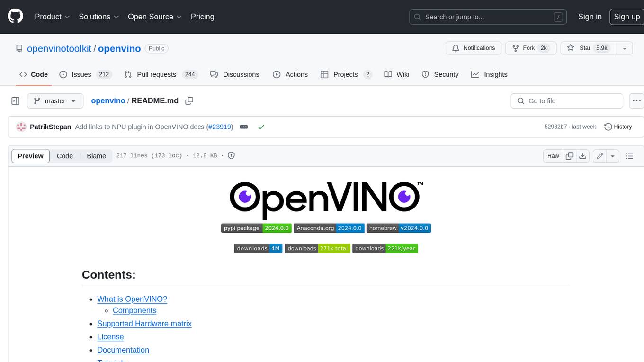Expand the file tree side panel

point(15,101)
